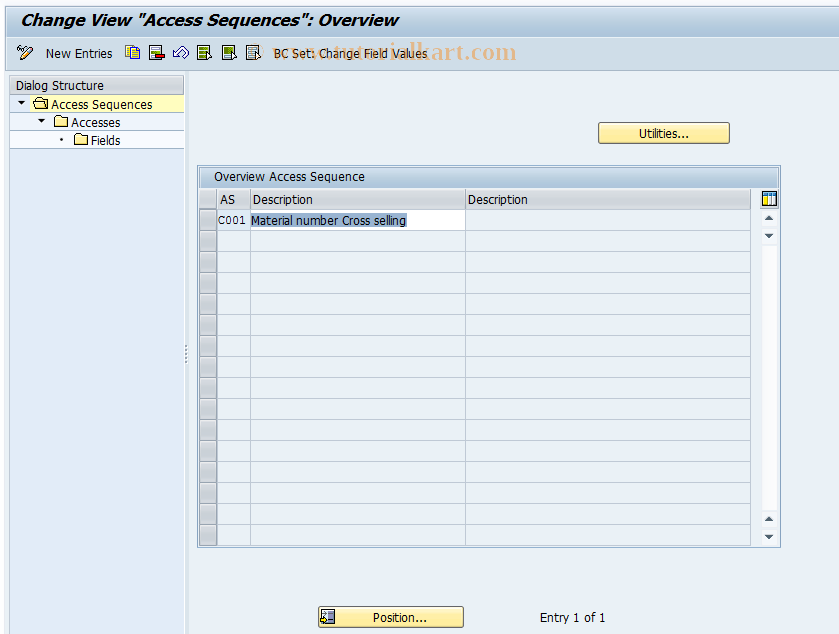839x634 pixels.
Task: Click the Position... button
Action: coord(391,617)
